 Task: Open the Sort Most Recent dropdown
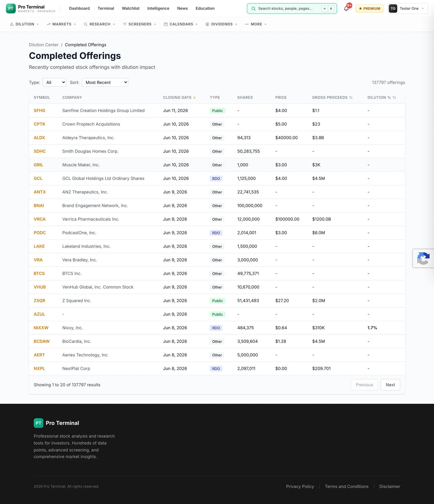tap(105, 82)
